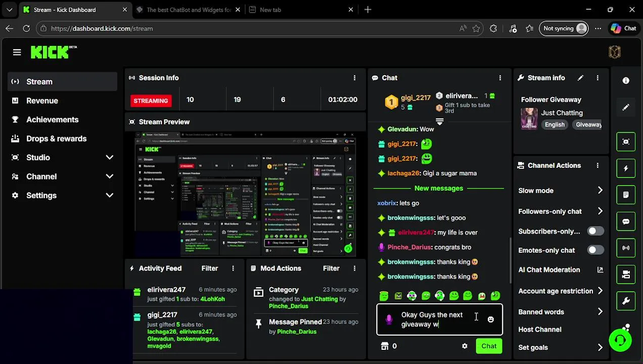
Task: Open the Mod Actions three-dot menu
Action: coord(354,268)
